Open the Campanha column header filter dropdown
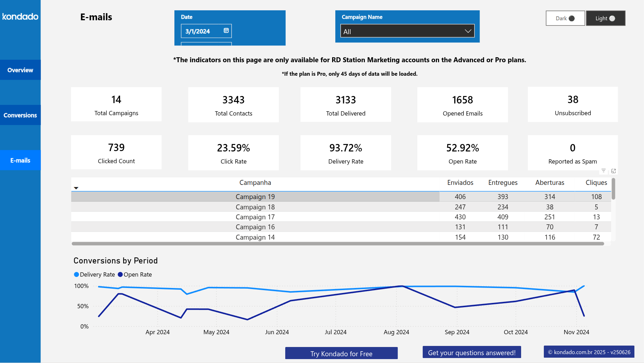The height and width of the screenshot is (363, 644). [x=76, y=188]
